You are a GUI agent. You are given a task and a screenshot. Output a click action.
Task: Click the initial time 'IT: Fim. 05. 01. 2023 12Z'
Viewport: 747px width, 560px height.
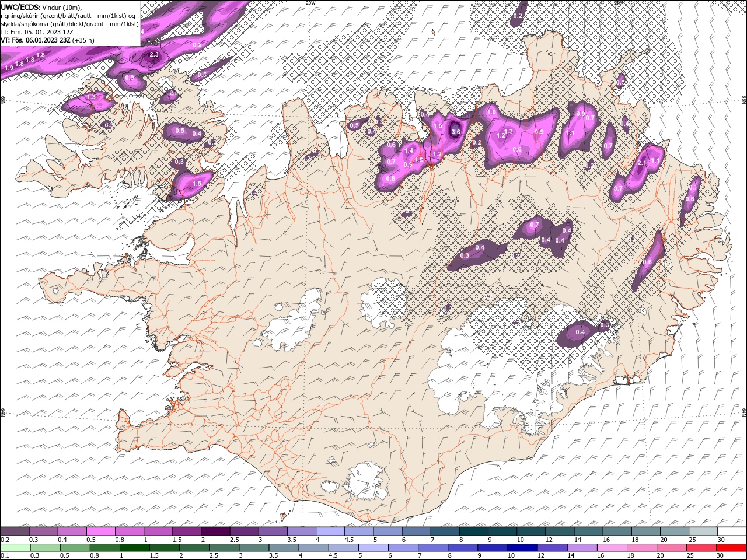click(x=37, y=32)
